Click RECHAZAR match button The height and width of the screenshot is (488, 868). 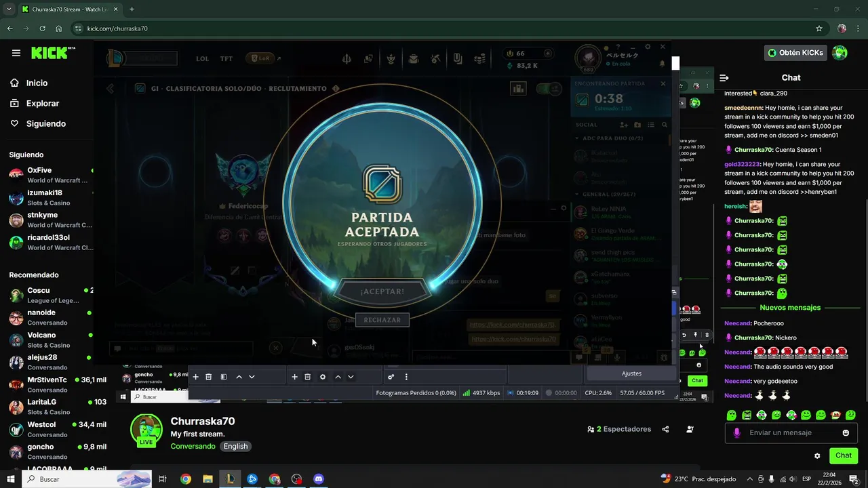(382, 320)
